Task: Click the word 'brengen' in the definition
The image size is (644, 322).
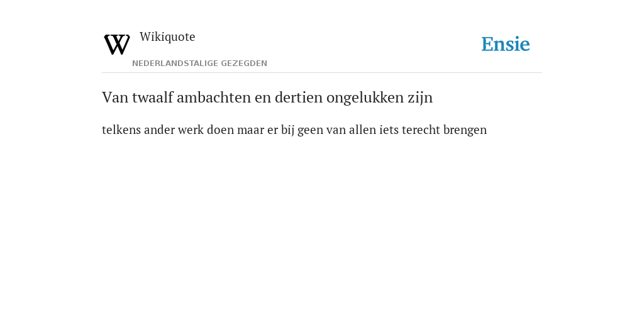Action: (x=465, y=131)
